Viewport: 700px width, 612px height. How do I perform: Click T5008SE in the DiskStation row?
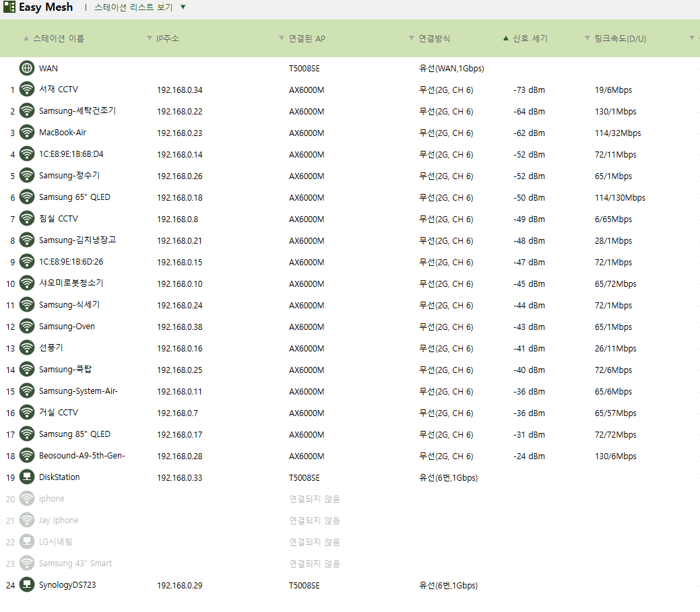click(x=305, y=478)
